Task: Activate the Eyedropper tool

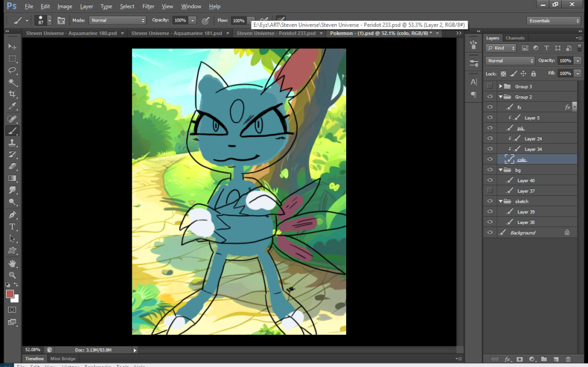Action: point(12,107)
